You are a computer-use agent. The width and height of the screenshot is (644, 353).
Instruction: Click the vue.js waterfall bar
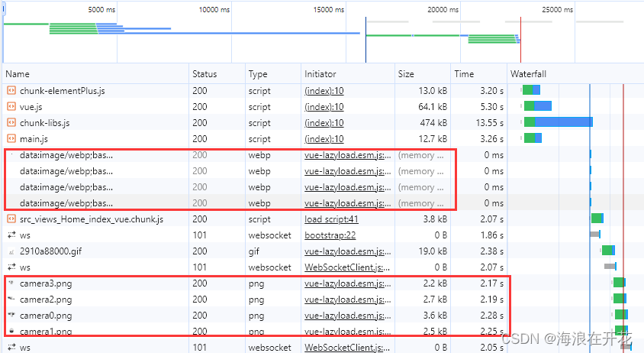[538, 105]
